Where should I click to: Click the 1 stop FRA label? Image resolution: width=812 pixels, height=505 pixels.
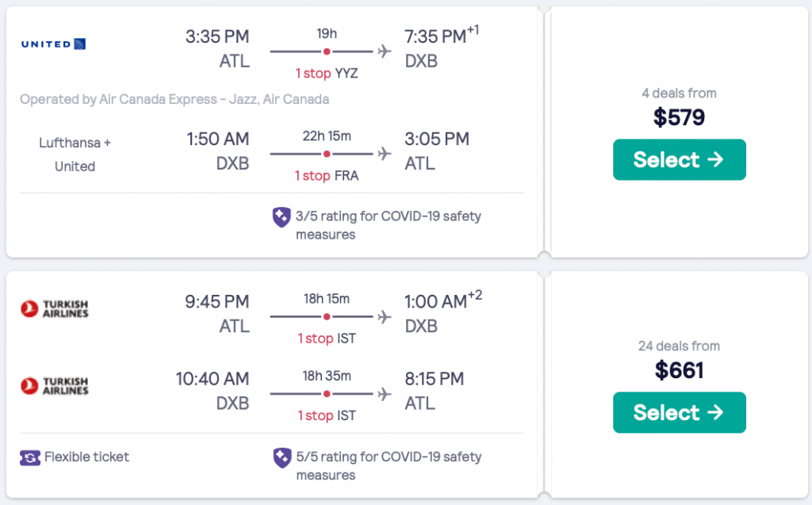coord(327,175)
